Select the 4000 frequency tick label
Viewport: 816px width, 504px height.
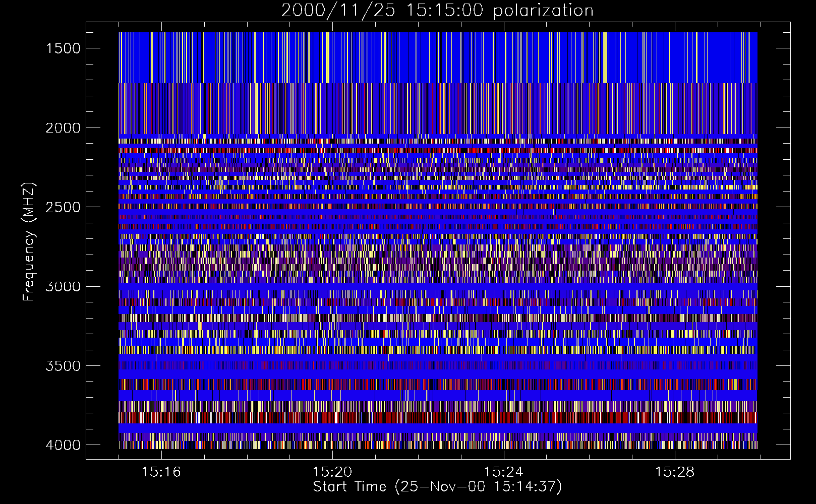(63, 445)
